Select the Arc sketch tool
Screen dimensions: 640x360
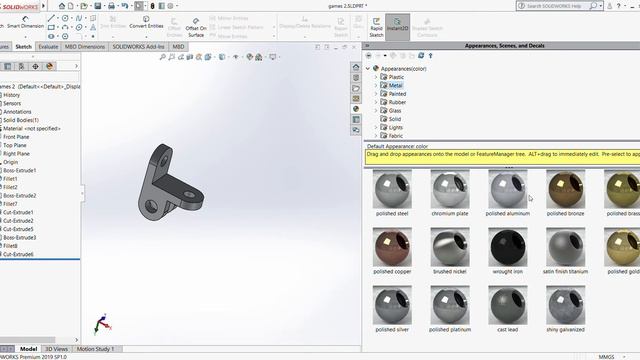click(x=65, y=27)
